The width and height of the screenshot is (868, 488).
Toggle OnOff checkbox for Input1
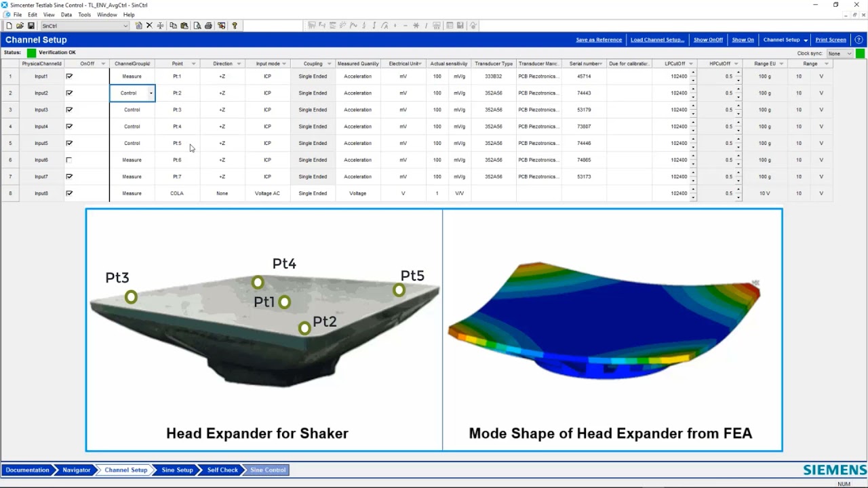[x=68, y=77]
